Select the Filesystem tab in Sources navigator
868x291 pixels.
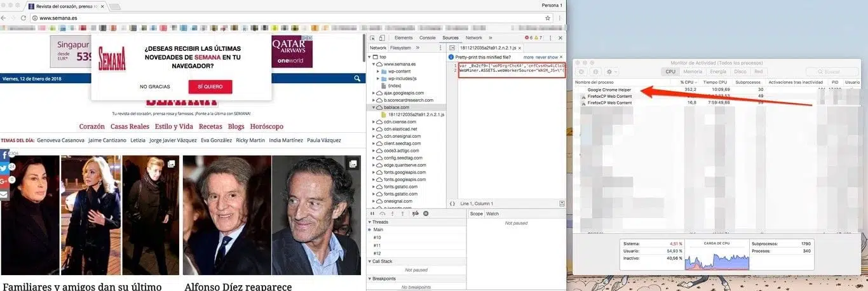[x=400, y=48]
